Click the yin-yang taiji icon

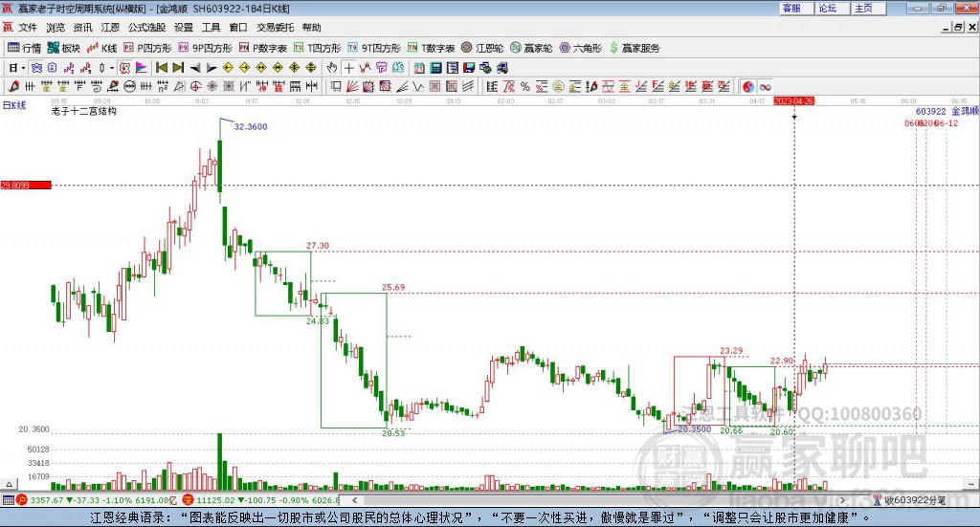point(748,87)
